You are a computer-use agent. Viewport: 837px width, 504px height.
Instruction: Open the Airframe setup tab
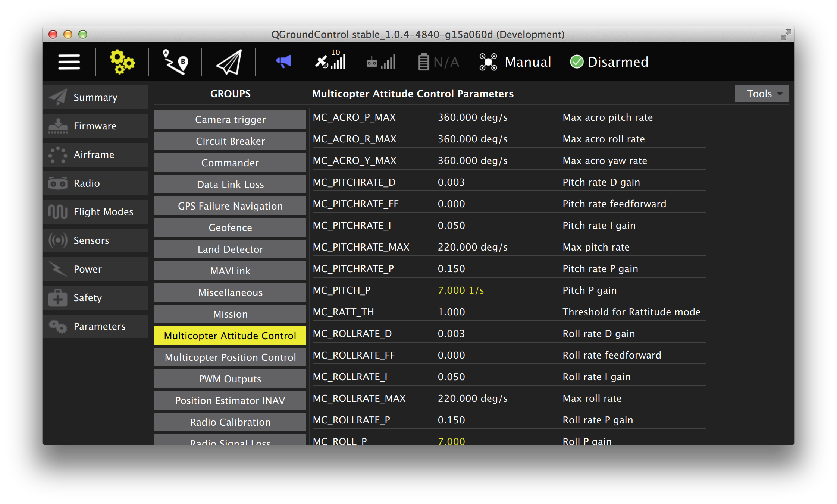[x=95, y=155]
